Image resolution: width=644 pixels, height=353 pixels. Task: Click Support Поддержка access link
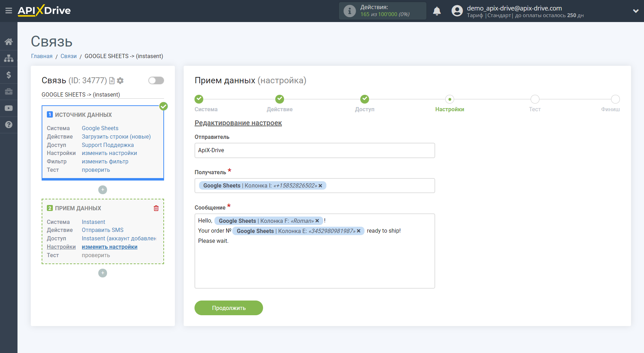coord(108,145)
